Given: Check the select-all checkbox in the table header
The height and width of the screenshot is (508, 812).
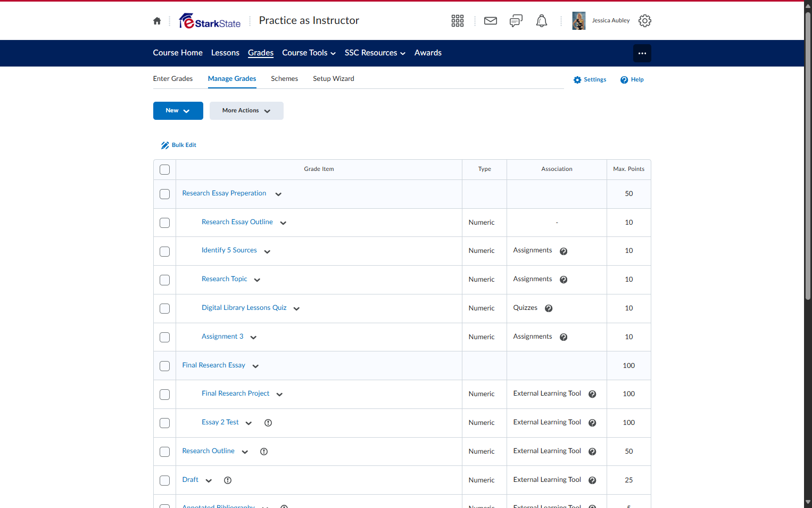Looking at the screenshot, I should click(165, 170).
